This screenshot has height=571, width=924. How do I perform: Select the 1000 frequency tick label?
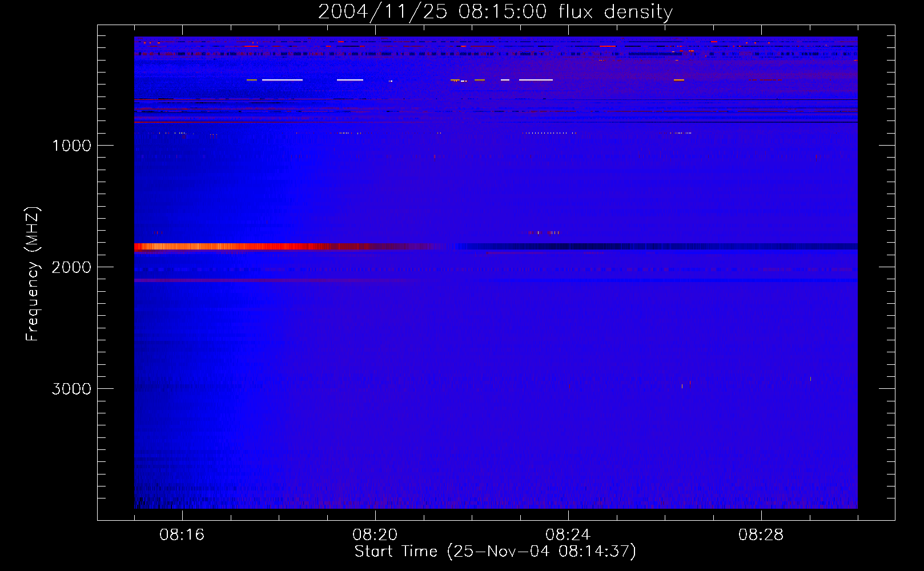71,146
